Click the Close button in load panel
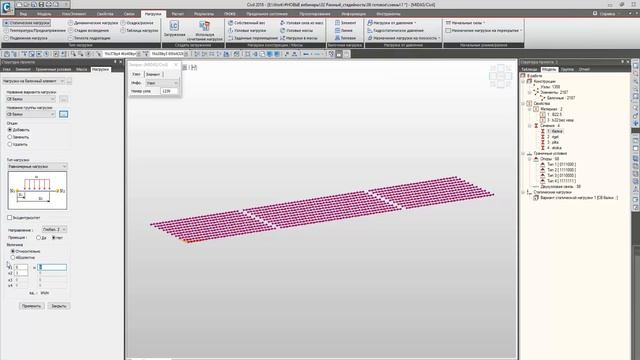Viewport: 640px width, 360px height. [x=59, y=306]
